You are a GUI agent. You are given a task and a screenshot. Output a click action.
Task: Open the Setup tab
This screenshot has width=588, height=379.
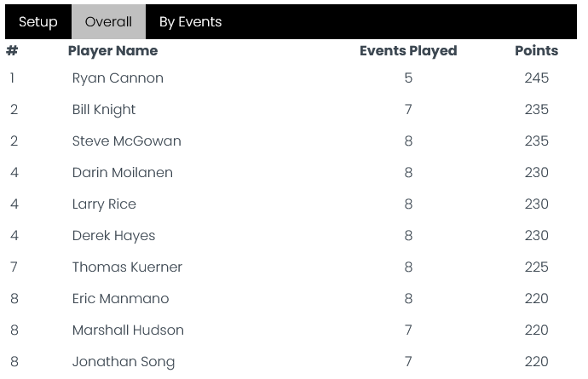tap(38, 22)
